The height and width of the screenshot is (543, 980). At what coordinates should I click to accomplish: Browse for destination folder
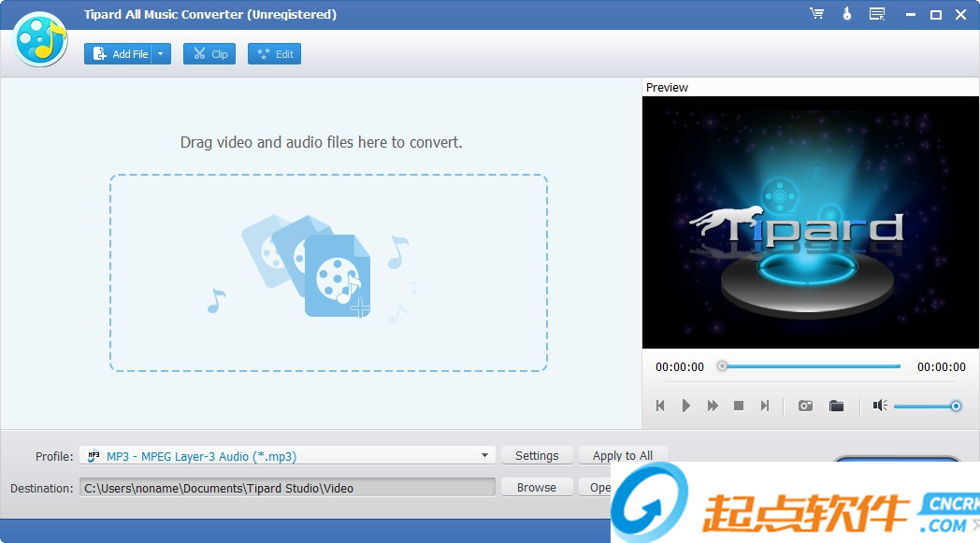(x=537, y=487)
